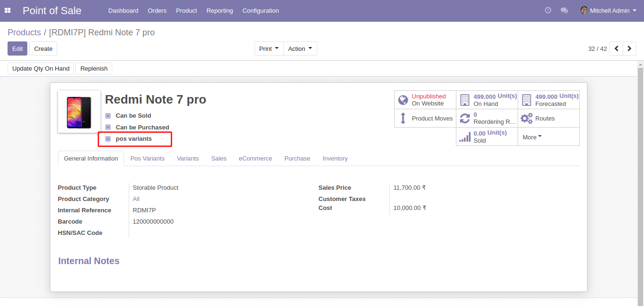Switch to General Information tab
The image size is (644, 306).
tap(91, 158)
